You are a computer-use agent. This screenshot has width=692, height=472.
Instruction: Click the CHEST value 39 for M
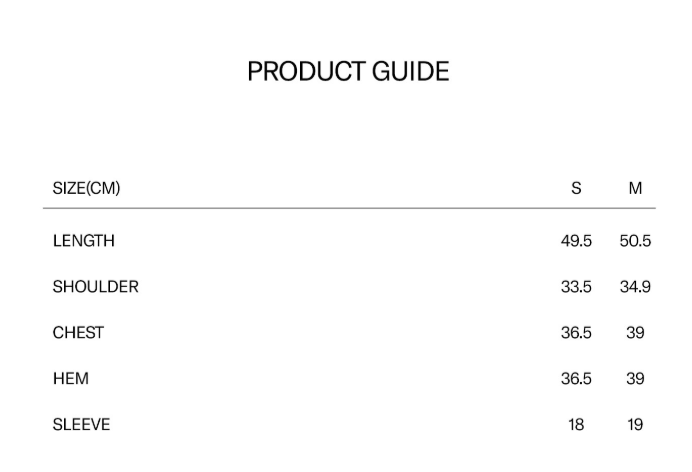tap(635, 333)
